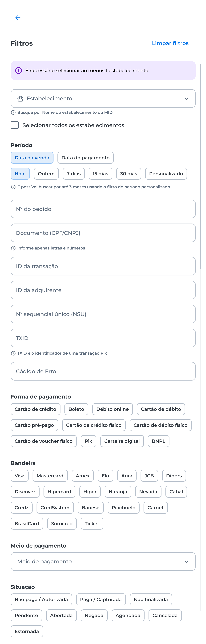
Task: Click info icon beside MID search hint
Action: pos(13,112)
